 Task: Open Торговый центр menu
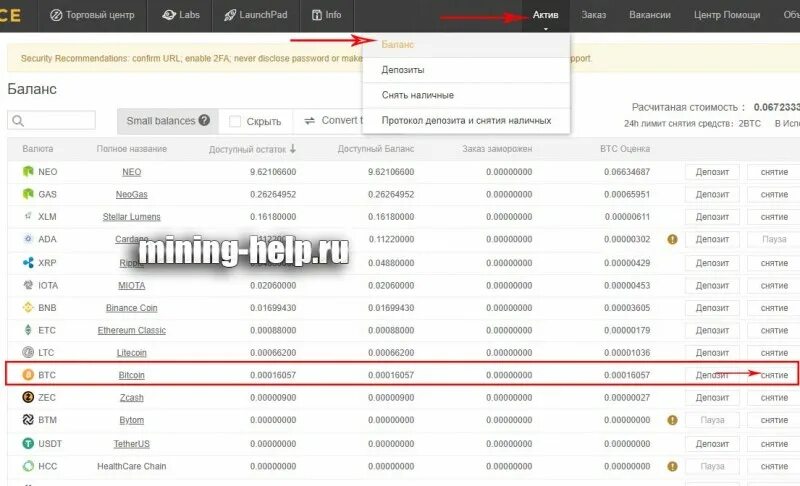coord(92,15)
